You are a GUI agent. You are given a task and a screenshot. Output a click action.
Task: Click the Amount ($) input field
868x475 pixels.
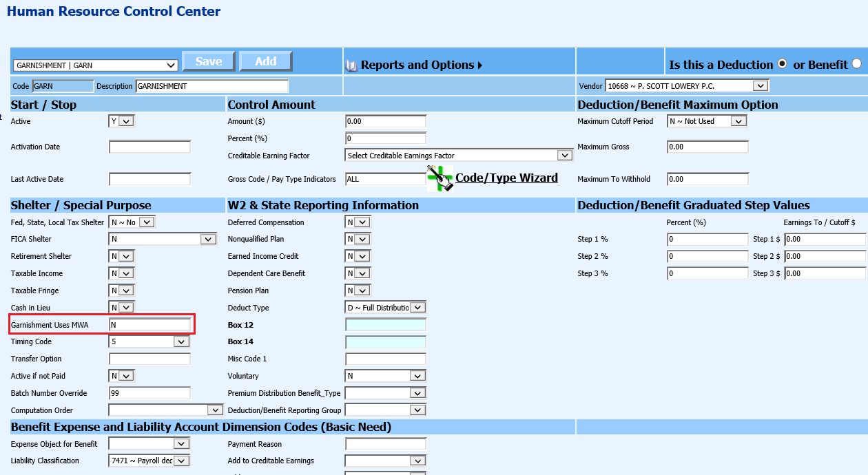click(386, 122)
